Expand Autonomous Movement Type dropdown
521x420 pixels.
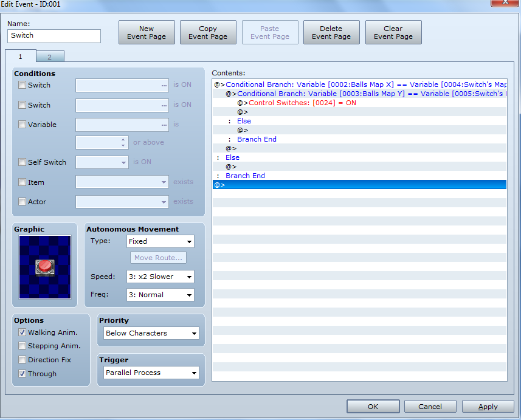point(160,241)
